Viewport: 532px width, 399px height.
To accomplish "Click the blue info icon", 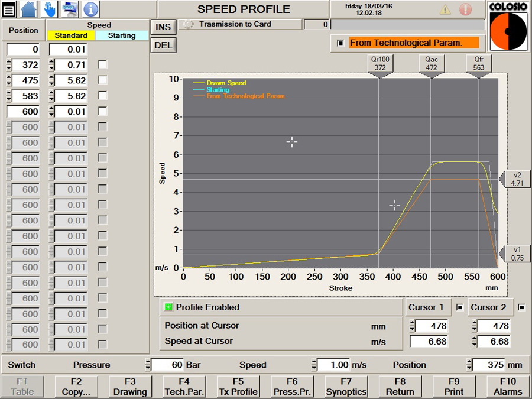I will click(90, 9).
